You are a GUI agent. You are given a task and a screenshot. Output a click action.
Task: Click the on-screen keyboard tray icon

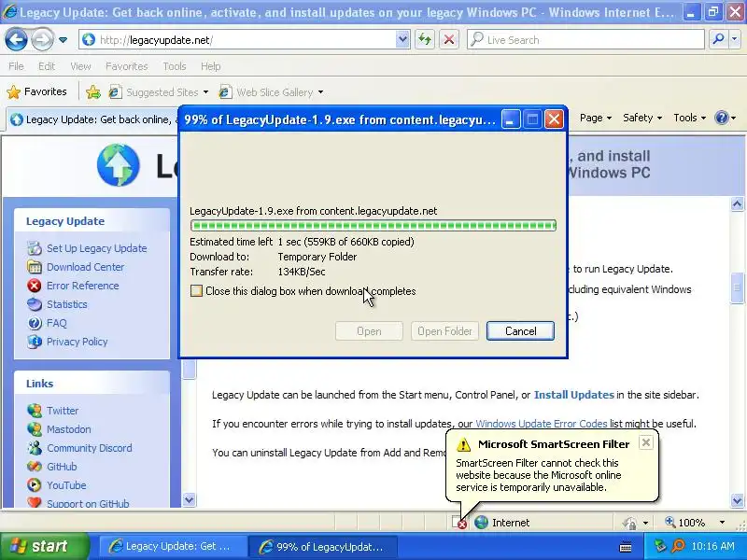click(626, 547)
